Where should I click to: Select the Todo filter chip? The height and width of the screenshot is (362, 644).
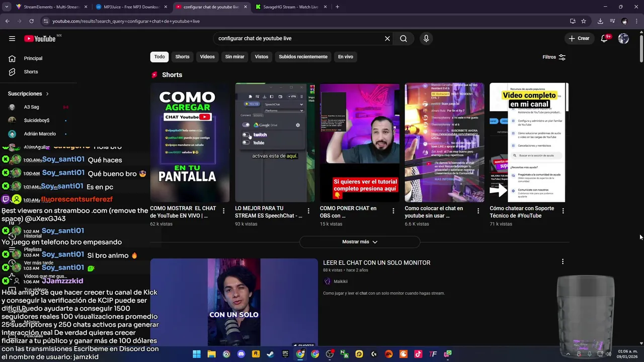pyautogui.click(x=159, y=57)
